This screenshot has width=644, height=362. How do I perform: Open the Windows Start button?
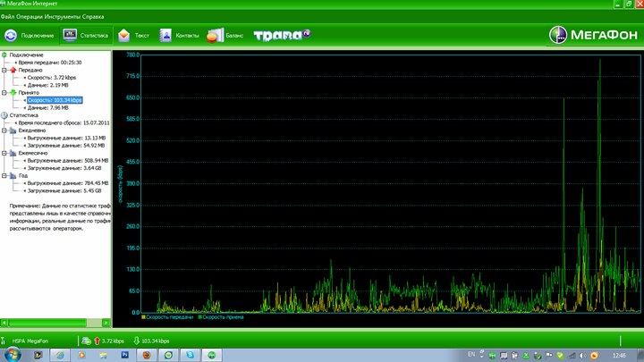click(12, 355)
